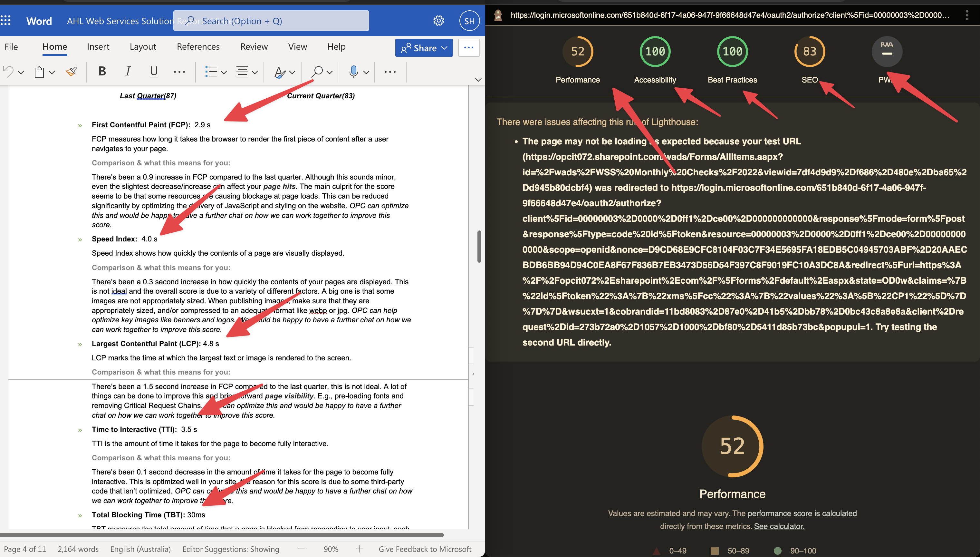Apply Underline formatting
980x557 pixels.
154,71
